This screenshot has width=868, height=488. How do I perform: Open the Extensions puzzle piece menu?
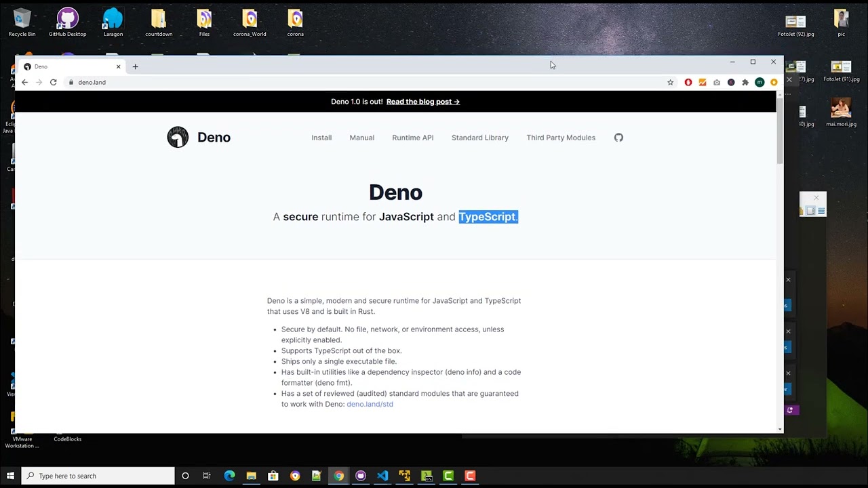745,83
